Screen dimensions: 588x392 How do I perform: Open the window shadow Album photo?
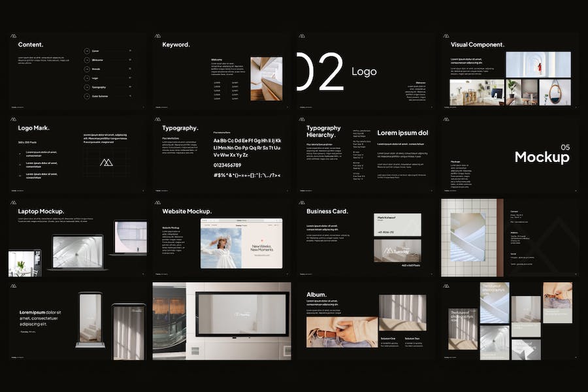[x=402, y=312]
